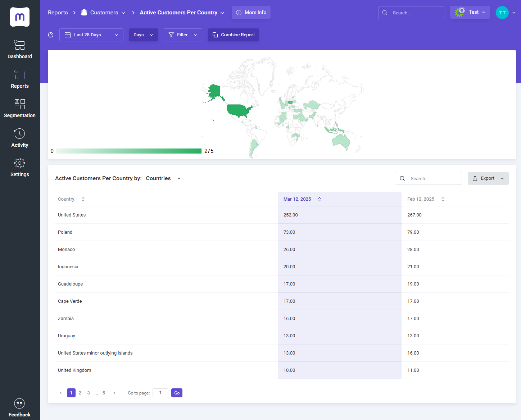Click the table search field

429,178
